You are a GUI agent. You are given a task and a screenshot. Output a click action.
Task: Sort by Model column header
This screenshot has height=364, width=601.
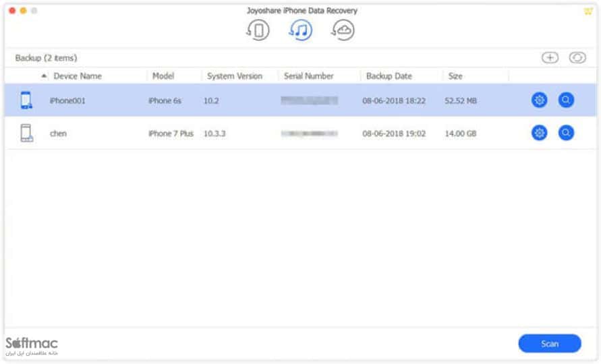tap(163, 76)
